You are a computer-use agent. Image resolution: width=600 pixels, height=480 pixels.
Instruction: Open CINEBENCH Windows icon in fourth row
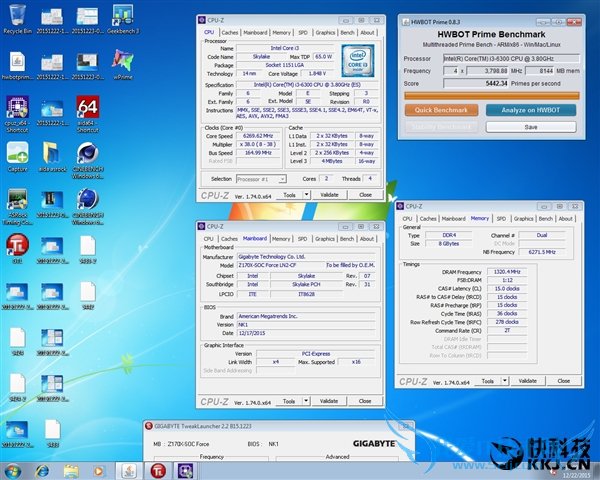[x=88, y=207]
